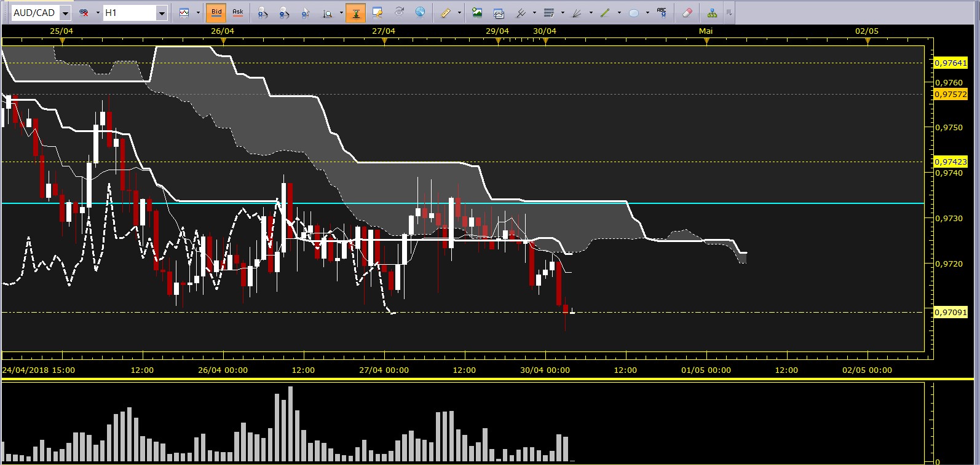Click the green hierarchy tree icon

click(x=712, y=12)
